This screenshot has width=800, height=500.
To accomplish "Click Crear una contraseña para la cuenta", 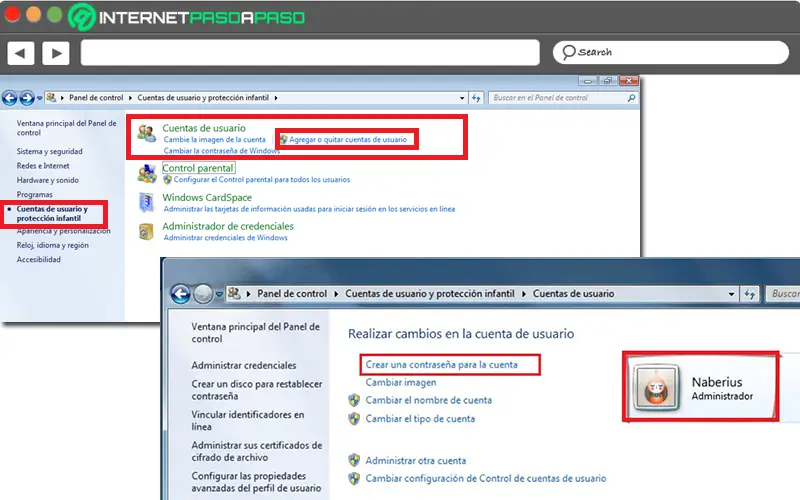I will click(x=442, y=365).
